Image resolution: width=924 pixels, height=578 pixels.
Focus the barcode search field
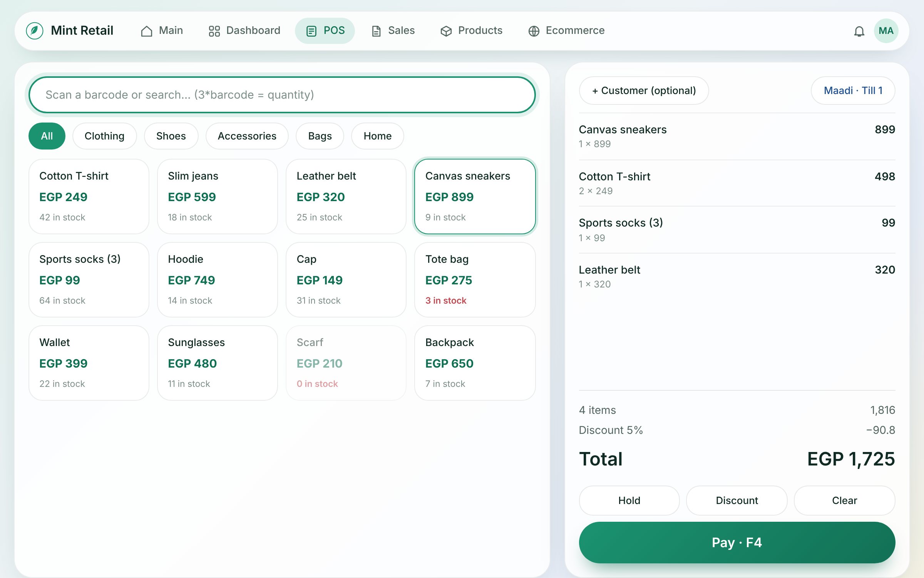[x=282, y=95]
